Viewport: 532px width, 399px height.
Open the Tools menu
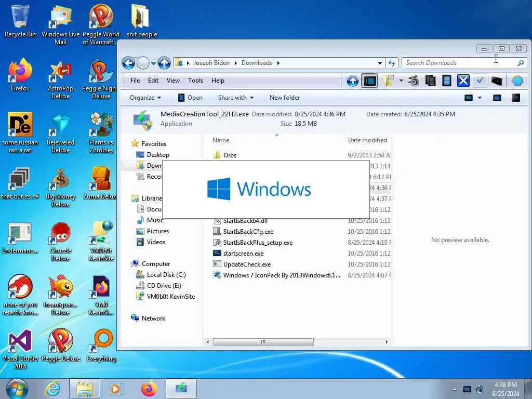[195, 81]
